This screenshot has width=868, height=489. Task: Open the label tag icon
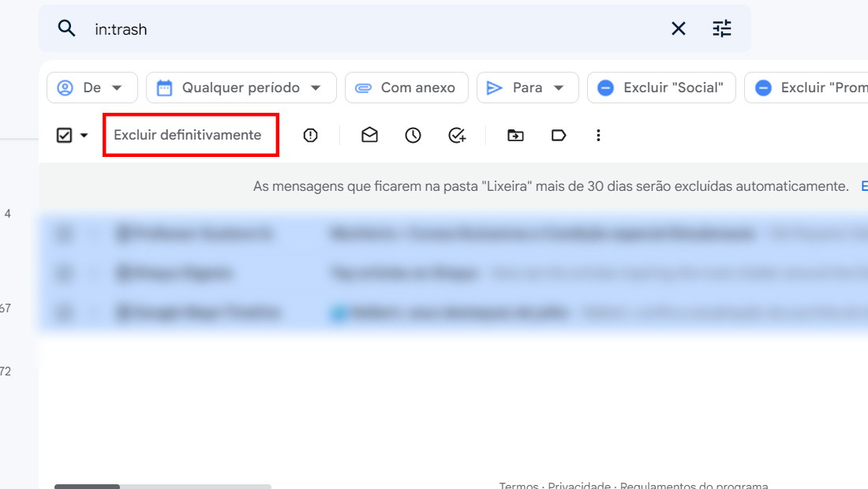click(559, 135)
